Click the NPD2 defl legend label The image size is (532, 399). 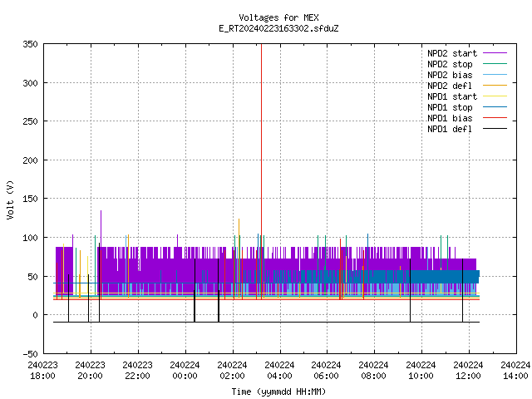coord(450,86)
